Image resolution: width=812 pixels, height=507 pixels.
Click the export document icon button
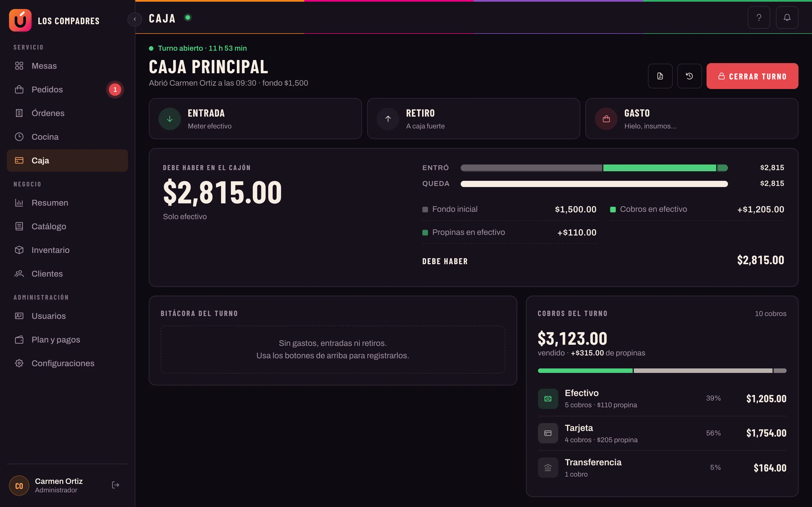(660, 76)
